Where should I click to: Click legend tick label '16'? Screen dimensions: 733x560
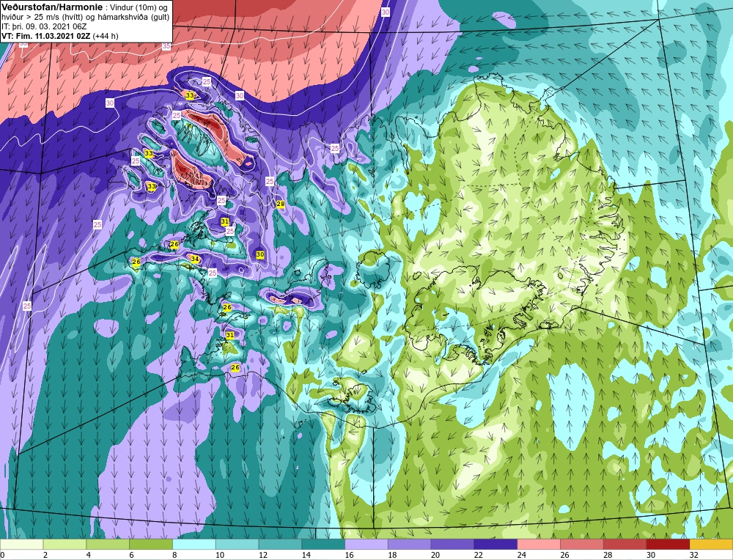click(x=349, y=555)
